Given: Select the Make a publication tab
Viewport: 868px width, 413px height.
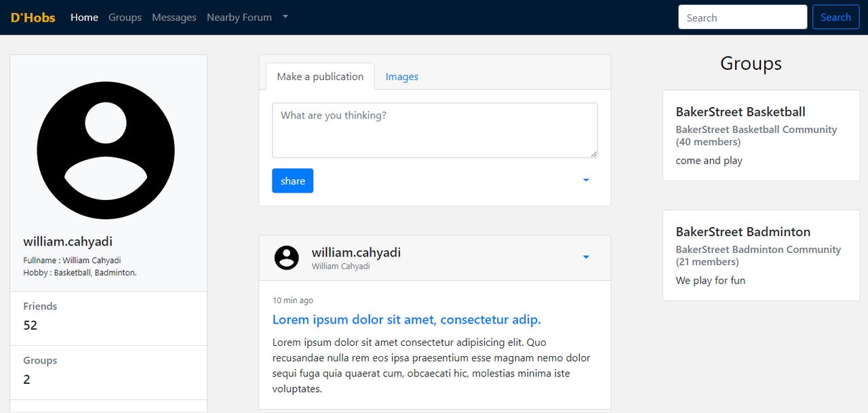Looking at the screenshot, I should click(320, 77).
